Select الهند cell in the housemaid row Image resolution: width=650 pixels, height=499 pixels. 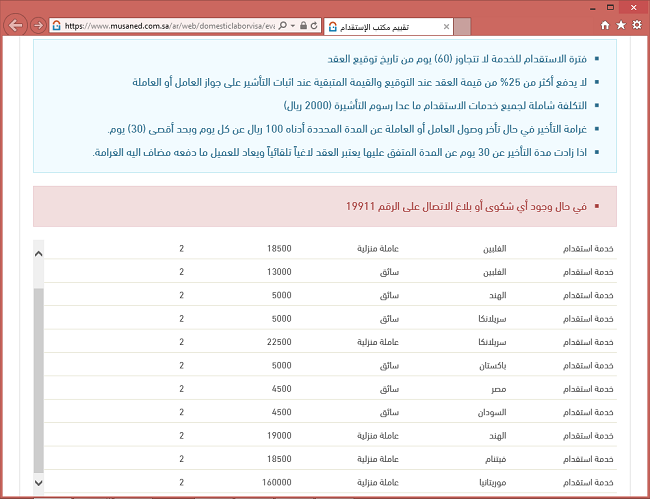point(498,436)
